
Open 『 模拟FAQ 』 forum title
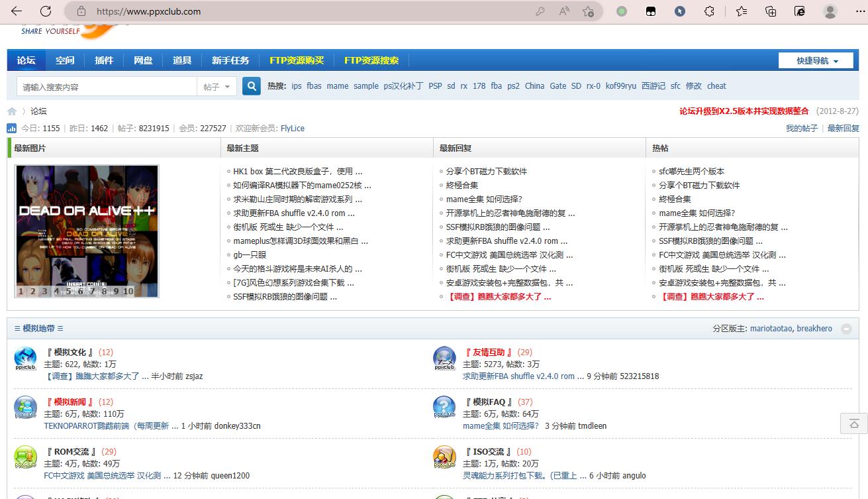point(489,402)
